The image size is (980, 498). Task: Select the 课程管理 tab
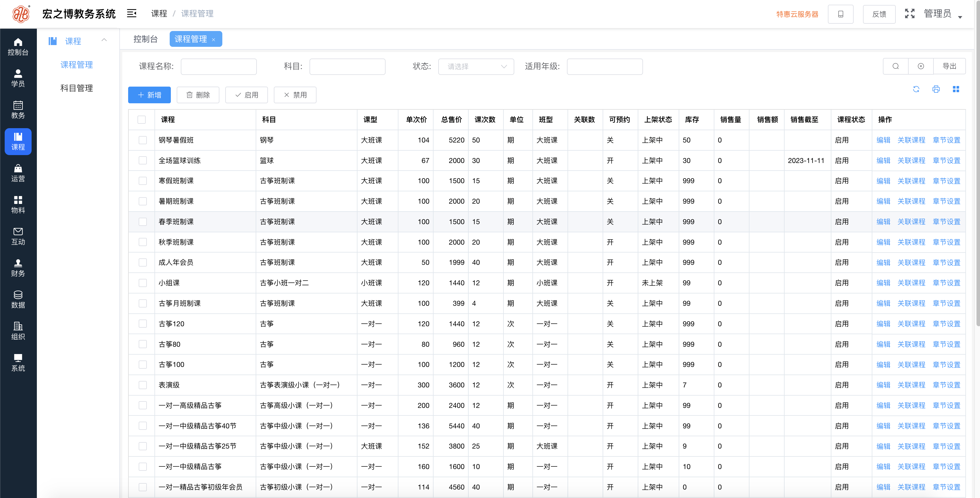pyautogui.click(x=195, y=39)
